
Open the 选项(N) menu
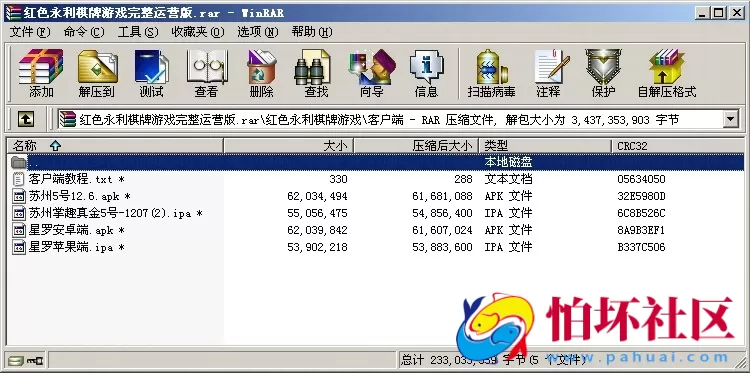tap(258, 32)
